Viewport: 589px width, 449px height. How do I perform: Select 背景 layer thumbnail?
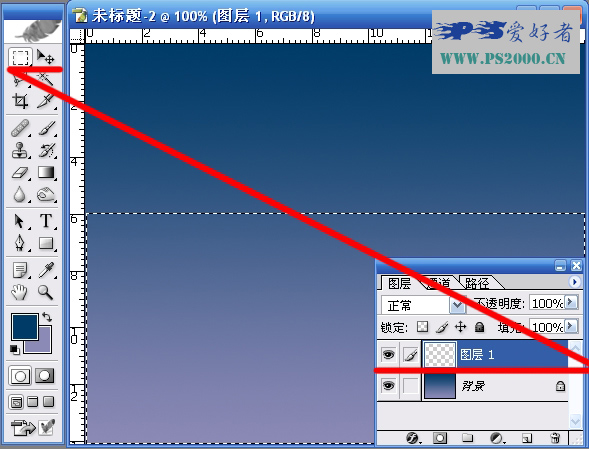(439, 386)
